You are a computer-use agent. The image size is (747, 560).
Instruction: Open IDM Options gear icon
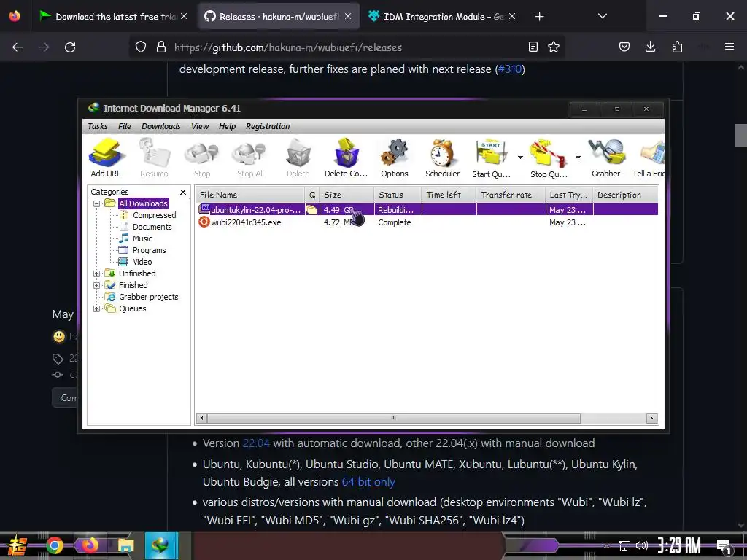click(x=395, y=157)
